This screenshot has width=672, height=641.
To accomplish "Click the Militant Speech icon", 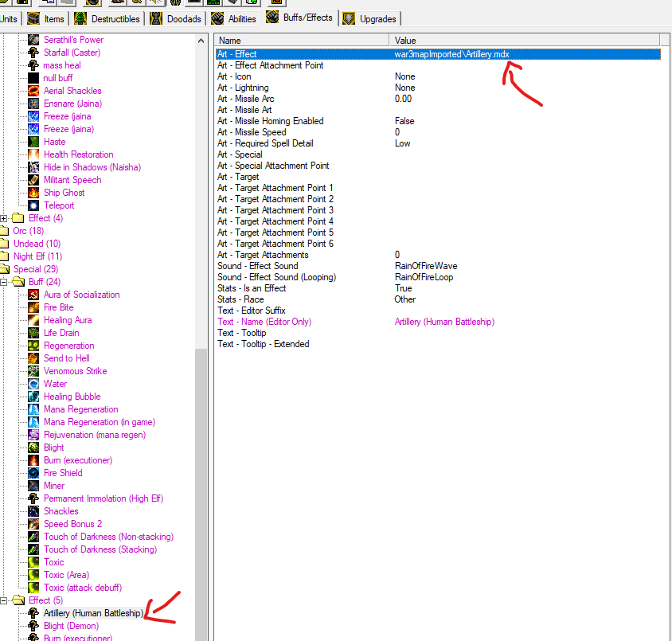I will tap(33, 180).
